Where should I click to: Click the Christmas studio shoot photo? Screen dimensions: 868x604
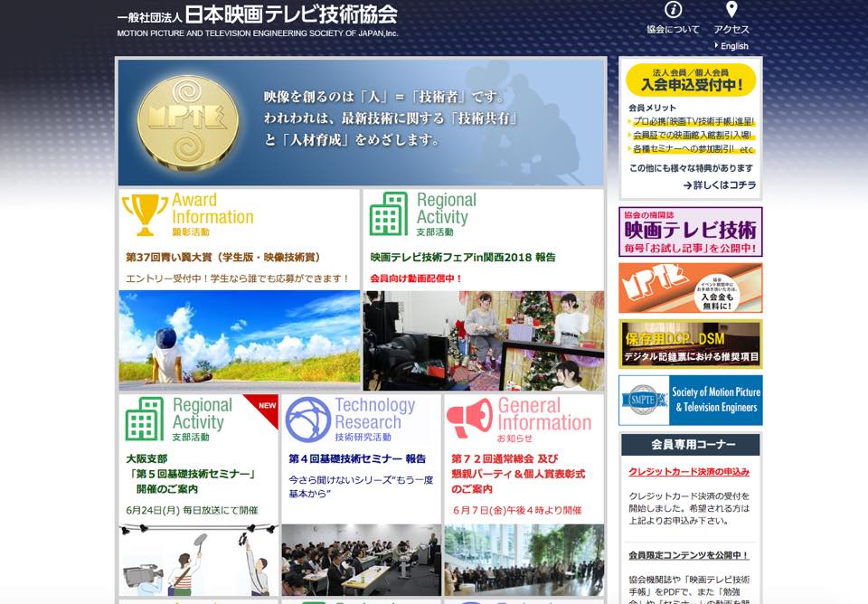point(483,341)
